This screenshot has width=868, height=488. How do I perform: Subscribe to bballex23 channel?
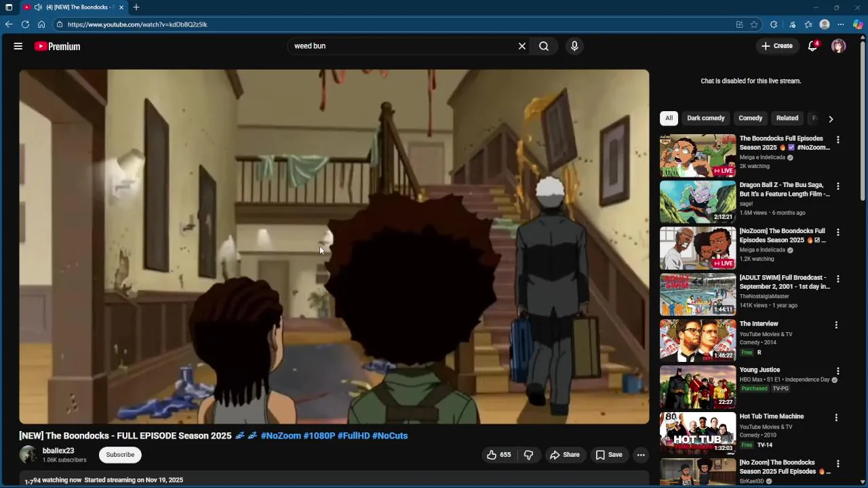click(x=120, y=455)
